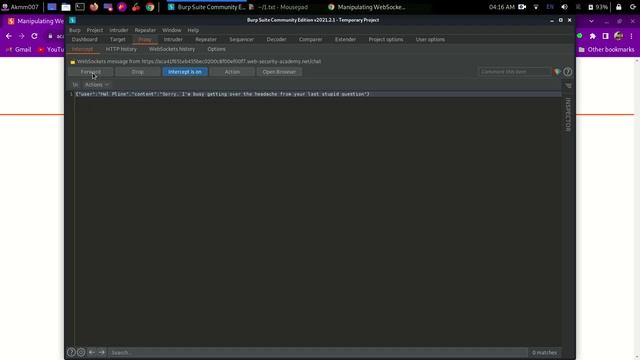Click the lock screen icon in panel

[x=619, y=7]
